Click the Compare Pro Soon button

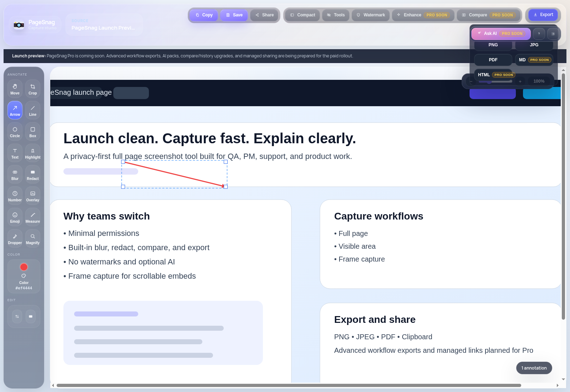489,15
